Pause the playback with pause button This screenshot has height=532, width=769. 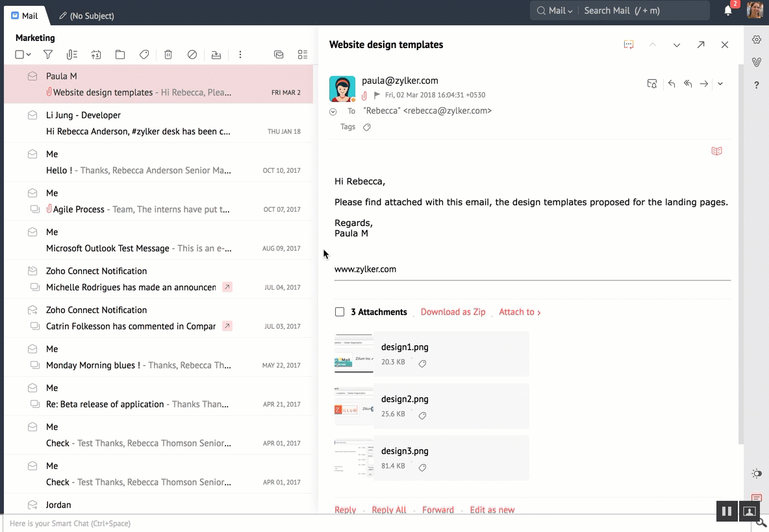click(x=727, y=511)
